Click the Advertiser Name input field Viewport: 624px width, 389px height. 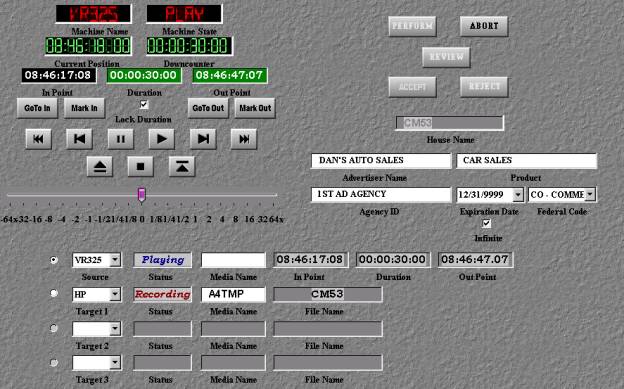pos(381,160)
